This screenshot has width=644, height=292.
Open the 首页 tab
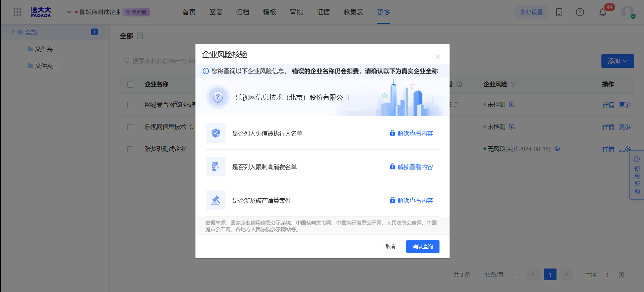(189, 12)
